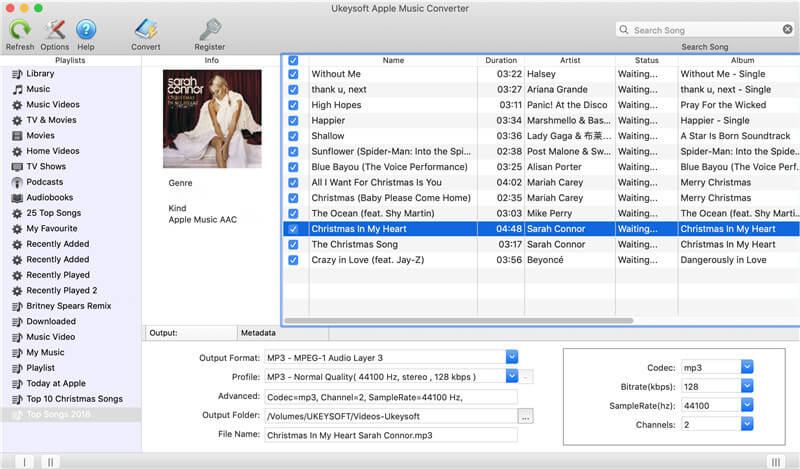Viewport: 800px width, 469px height.
Task: Open the Bitrate(kbps) dropdown
Action: (747, 386)
